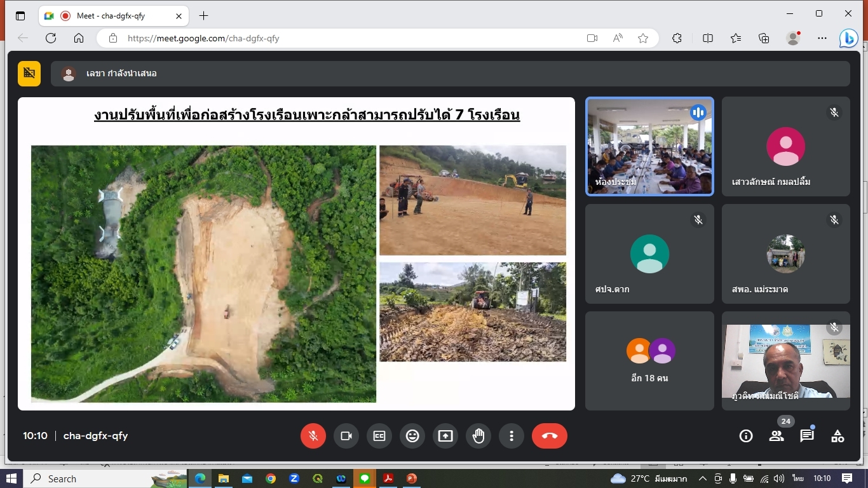Click the audio indicator on ห้องประชุม tile
Viewport: 868px width, 488px height.
coord(698,113)
